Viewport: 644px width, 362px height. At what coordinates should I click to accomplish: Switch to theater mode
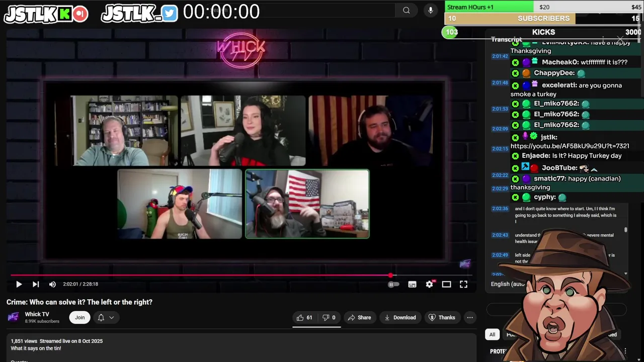tap(446, 284)
